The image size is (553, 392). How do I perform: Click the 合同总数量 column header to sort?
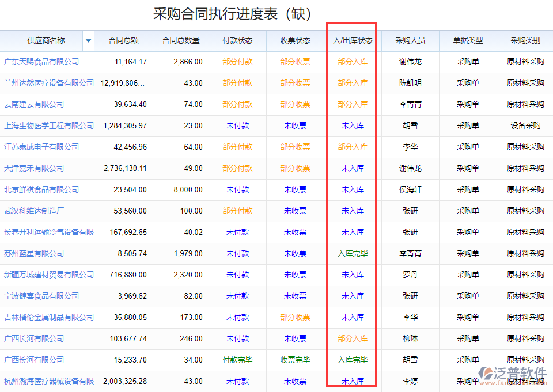pyautogui.click(x=180, y=41)
